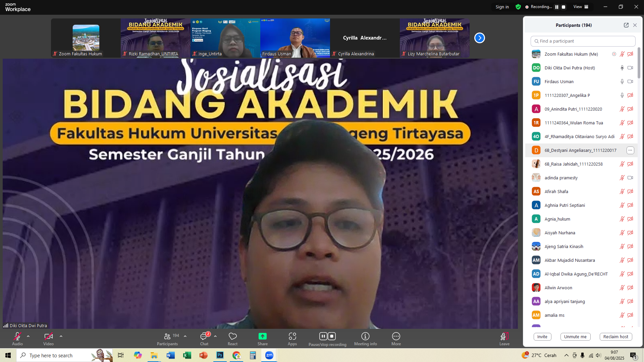Viewport: 644px width, 362px height.
Task: Select the Inge_Untirta video thumbnail
Action: [225, 38]
